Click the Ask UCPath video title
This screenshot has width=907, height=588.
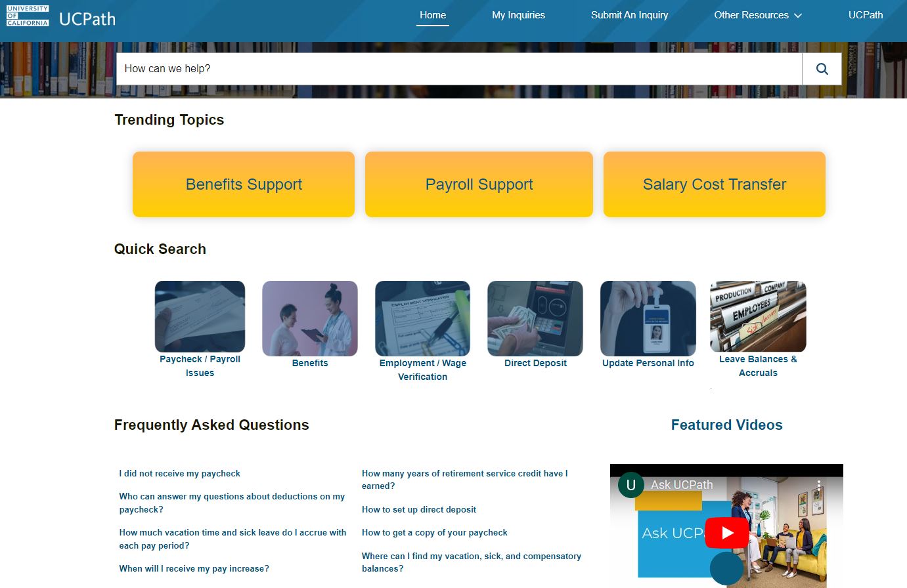[682, 485]
